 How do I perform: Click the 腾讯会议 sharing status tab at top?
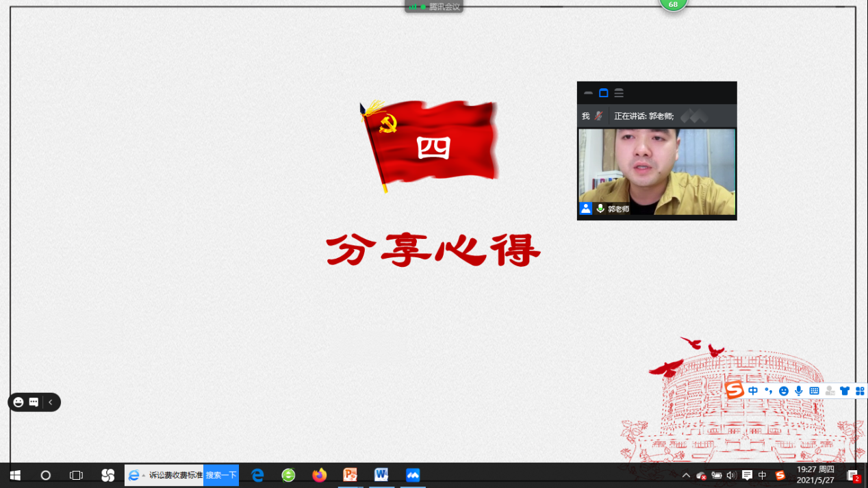[434, 7]
